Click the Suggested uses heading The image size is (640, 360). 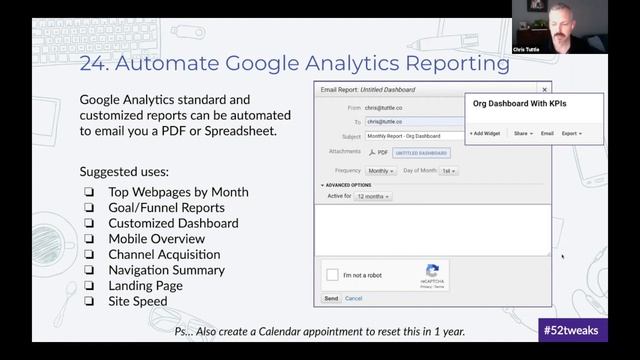(124, 171)
